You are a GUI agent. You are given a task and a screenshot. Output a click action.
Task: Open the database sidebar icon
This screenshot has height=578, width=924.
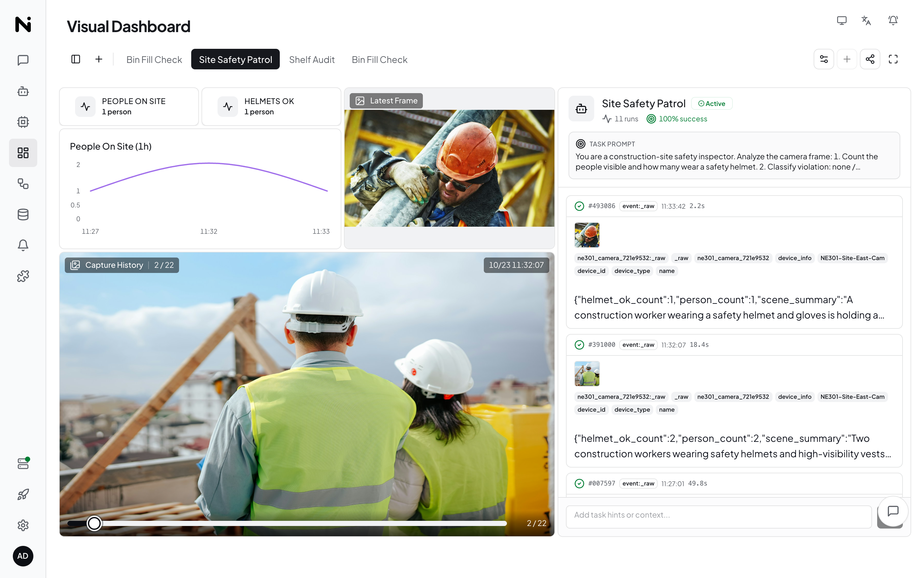click(23, 215)
